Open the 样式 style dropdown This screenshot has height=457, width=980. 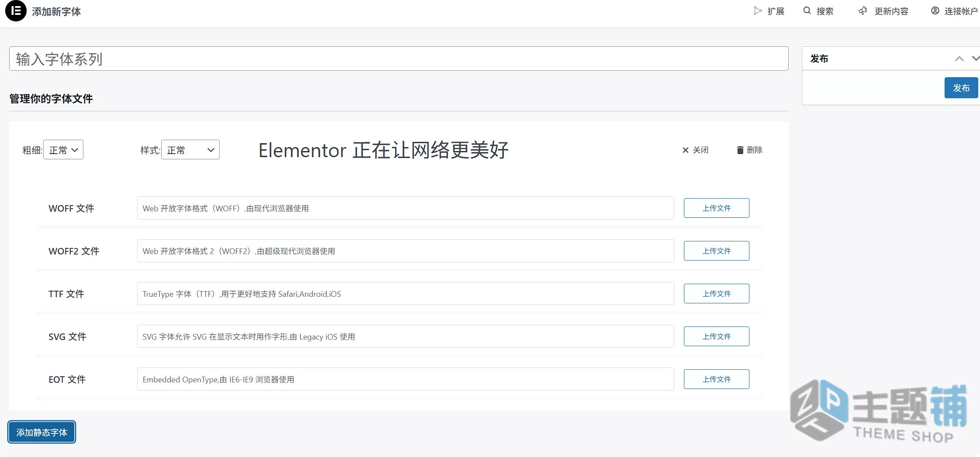click(190, 150)
